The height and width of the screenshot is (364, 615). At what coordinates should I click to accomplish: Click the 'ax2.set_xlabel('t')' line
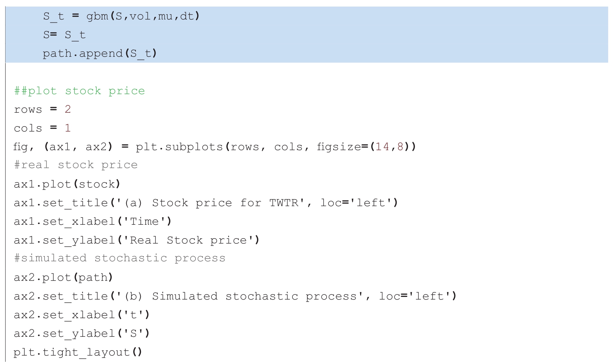coord(81,315)
